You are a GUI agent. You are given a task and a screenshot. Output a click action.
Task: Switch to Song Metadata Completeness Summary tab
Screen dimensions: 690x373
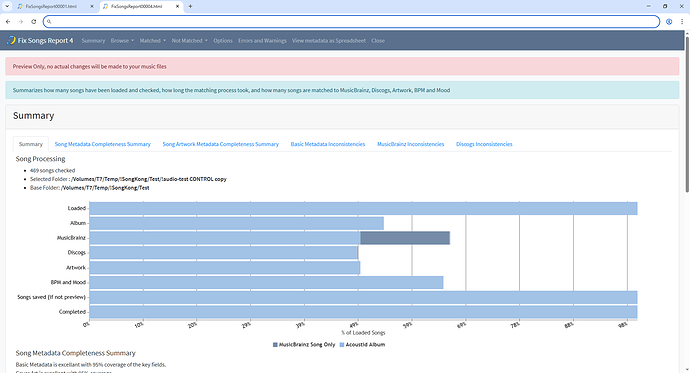pyautogui.click(x=103, y=144)
